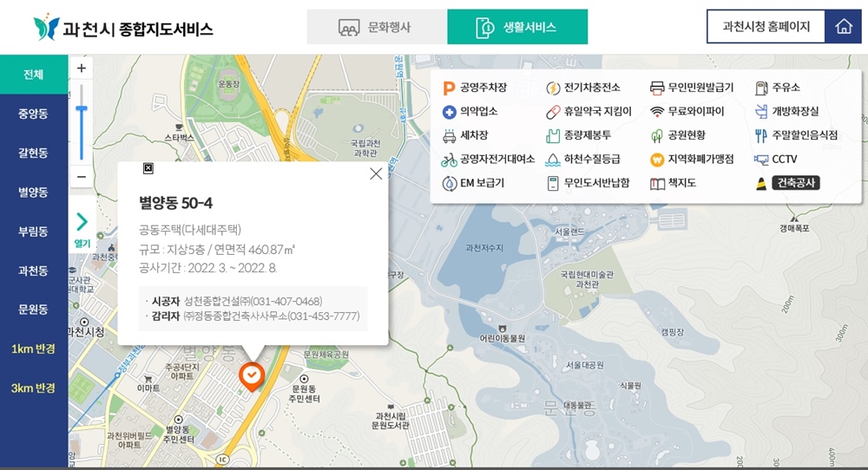Filter by 1km 반경 radius
Viewport: 868px width, 470px height.
[33, 349]
